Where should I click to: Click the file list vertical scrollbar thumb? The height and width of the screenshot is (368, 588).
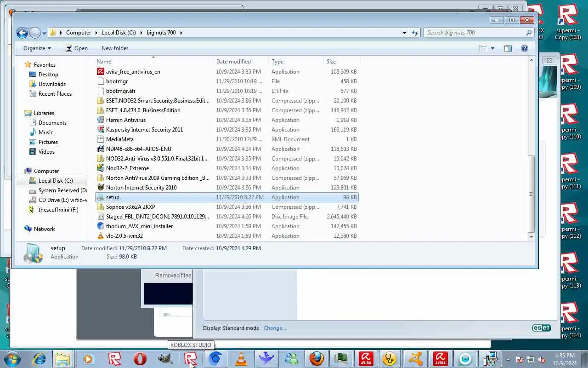531,194
